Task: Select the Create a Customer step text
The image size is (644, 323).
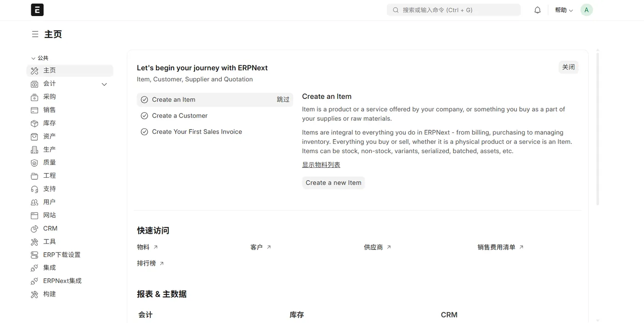Action: click(180, 116)
